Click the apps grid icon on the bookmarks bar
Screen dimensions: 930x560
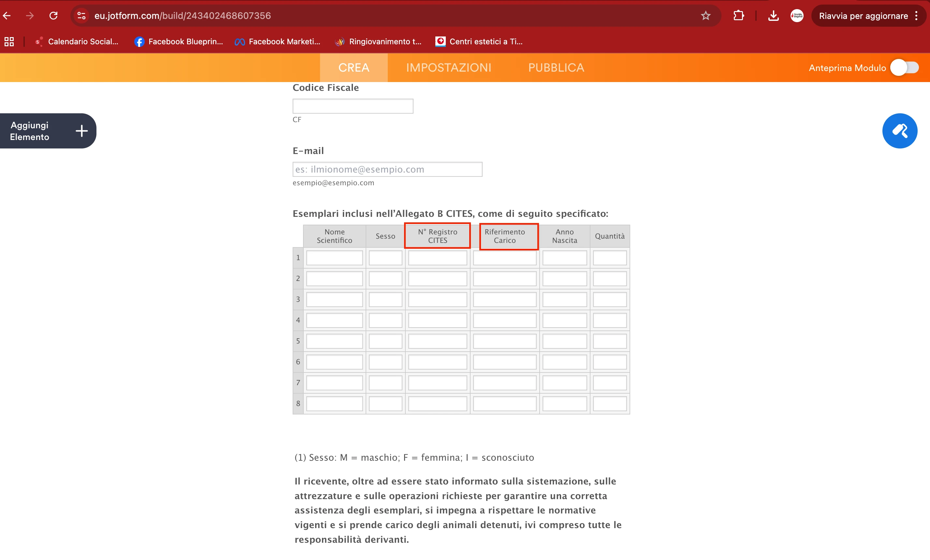(x=9, y=41)
